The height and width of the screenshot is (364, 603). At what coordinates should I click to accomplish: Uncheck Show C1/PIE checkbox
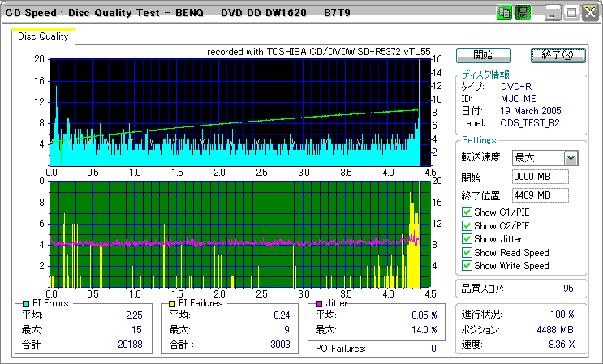pyautogui.click(x=467, y=212)
